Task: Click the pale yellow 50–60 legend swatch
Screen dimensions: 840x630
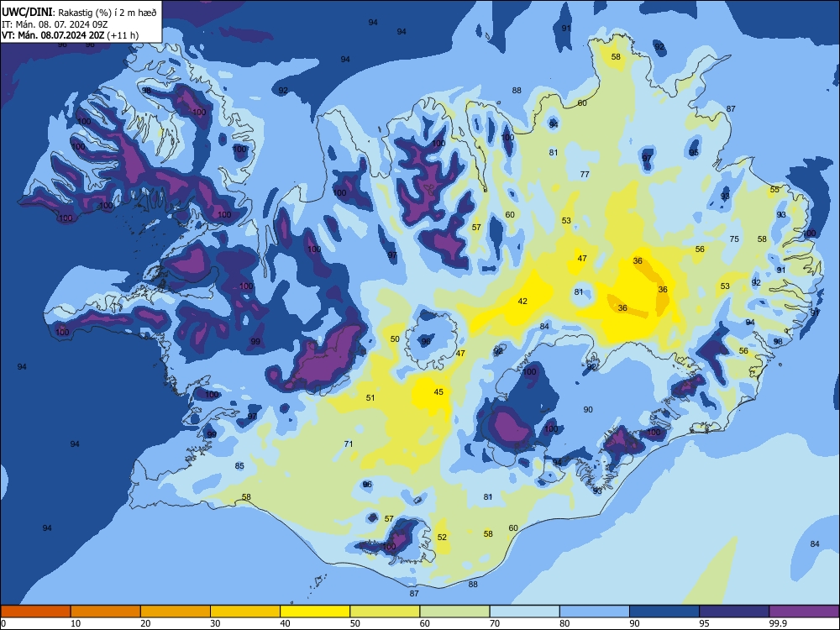Action: coord(385,612)
